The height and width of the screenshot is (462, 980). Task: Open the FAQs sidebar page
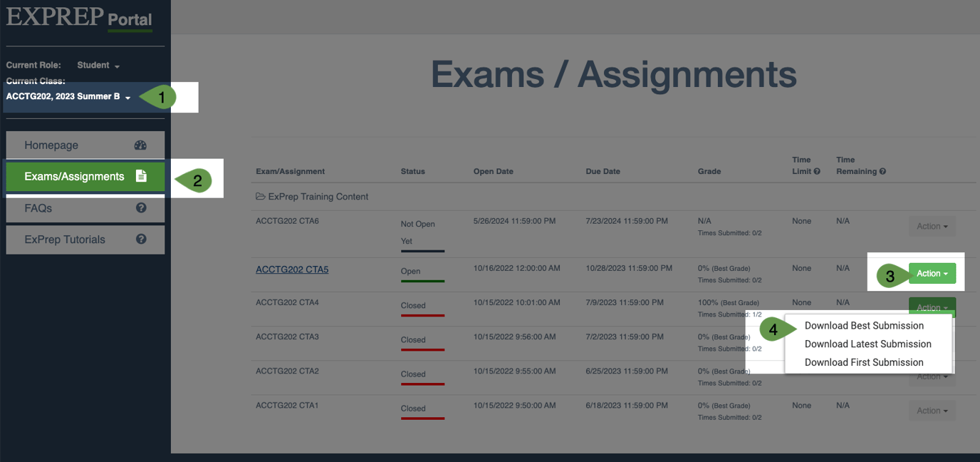[x=38, y=208]
